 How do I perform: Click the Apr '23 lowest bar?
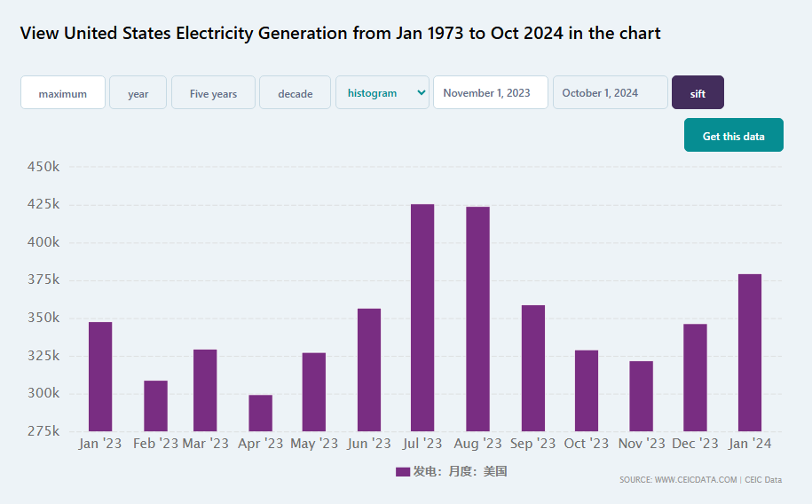point(260,413)
